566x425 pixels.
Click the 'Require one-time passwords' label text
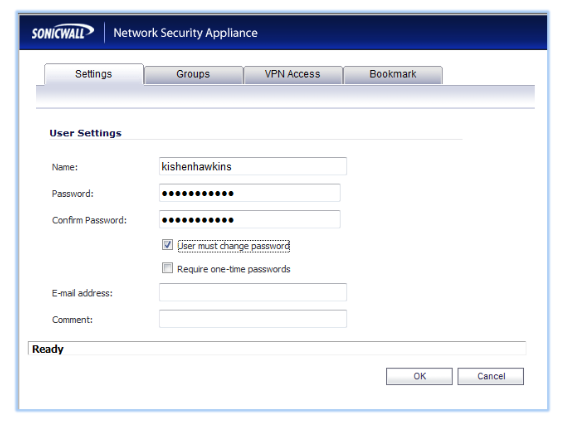coord(234,269)
